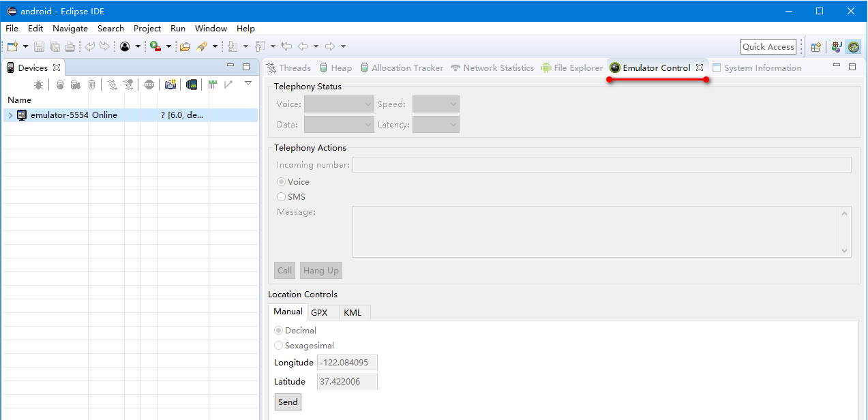This screenshot has height=420, width=868.
Task: Select the Sexagesimal radio button
Action: click(279, 346)
